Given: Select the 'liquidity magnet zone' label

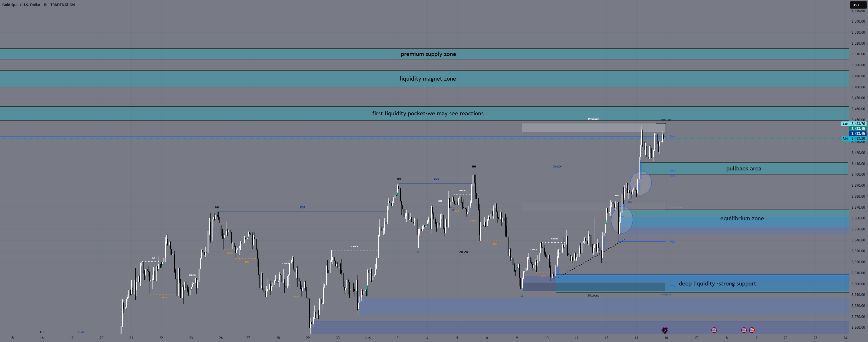Looking at the screenshot, I should pos(428,79).
